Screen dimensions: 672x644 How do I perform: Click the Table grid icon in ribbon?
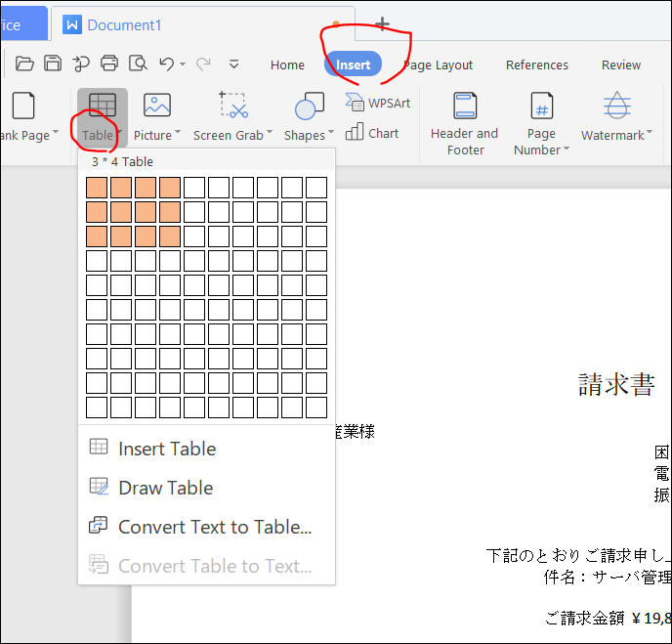103,105
